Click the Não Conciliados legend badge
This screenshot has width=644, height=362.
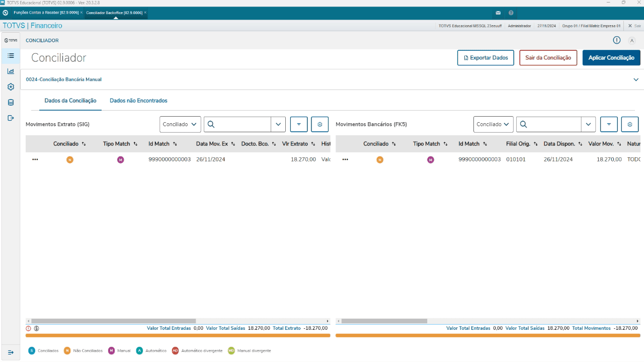(x=67, y=350)
